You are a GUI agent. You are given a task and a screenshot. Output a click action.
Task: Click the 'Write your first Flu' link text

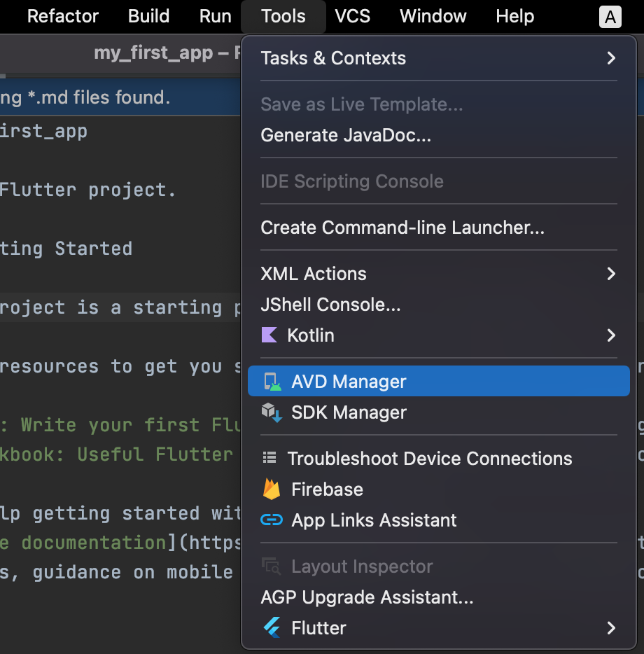tap(131, 425)
